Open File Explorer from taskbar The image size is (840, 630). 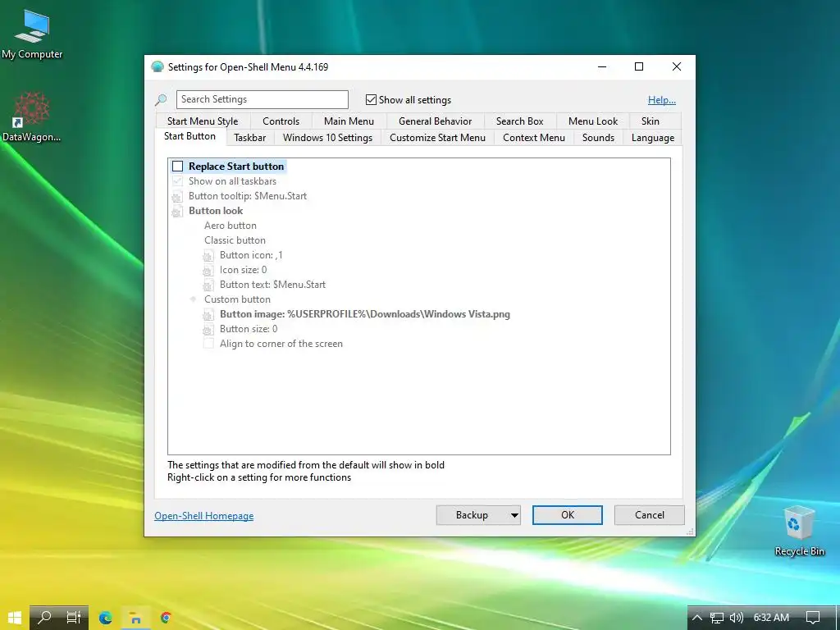tap(135, 618)
